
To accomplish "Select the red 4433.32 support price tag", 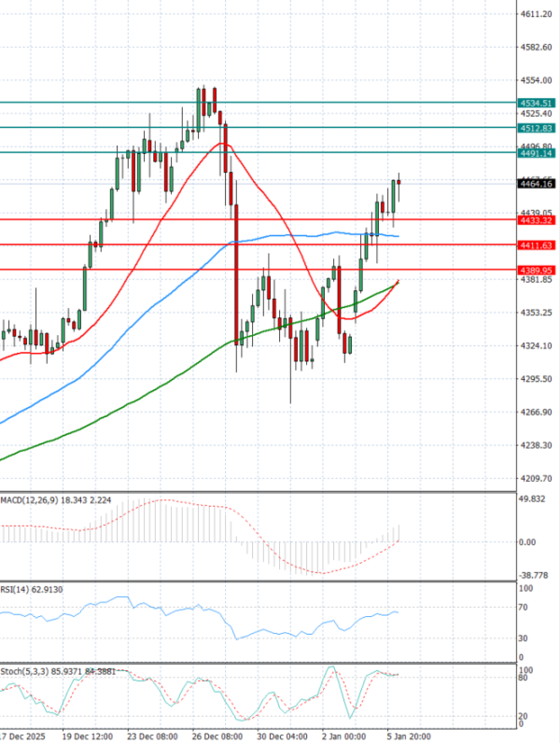I will [536, 220].
